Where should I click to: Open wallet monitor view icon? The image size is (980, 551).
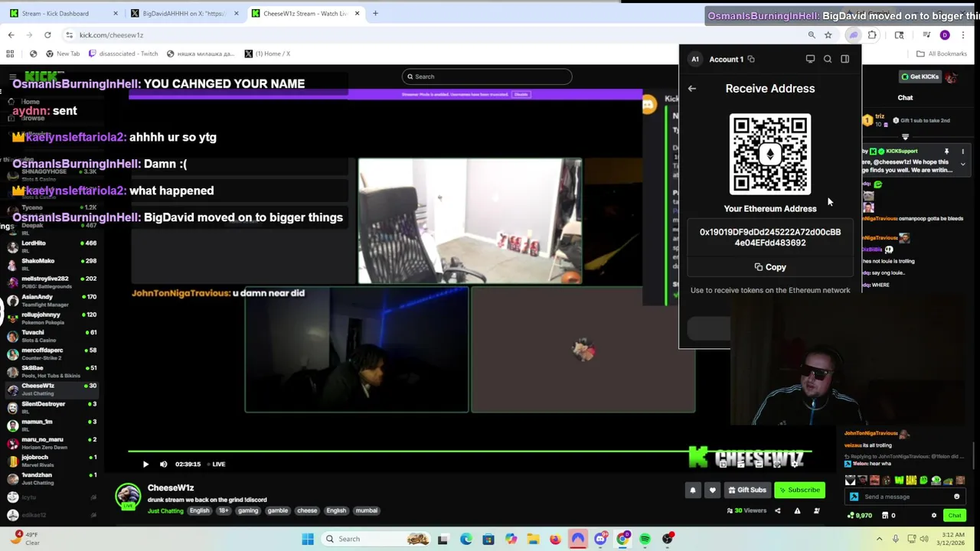810,59
